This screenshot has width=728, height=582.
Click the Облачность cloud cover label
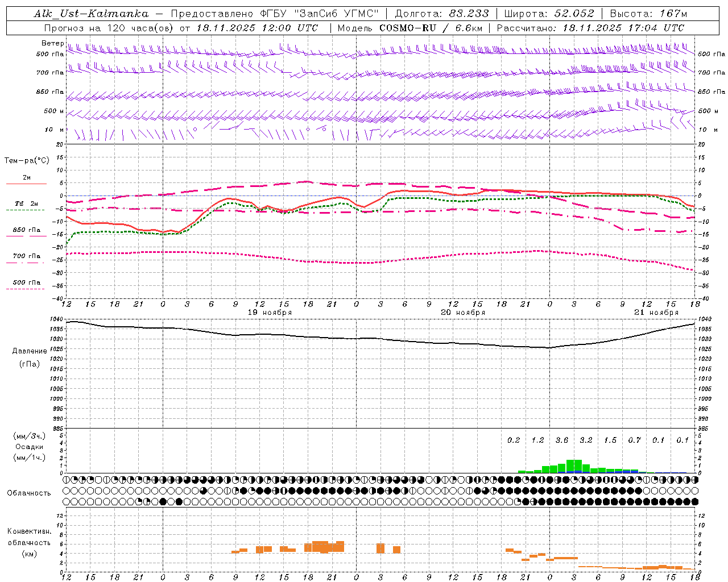(x=29, y=493)
